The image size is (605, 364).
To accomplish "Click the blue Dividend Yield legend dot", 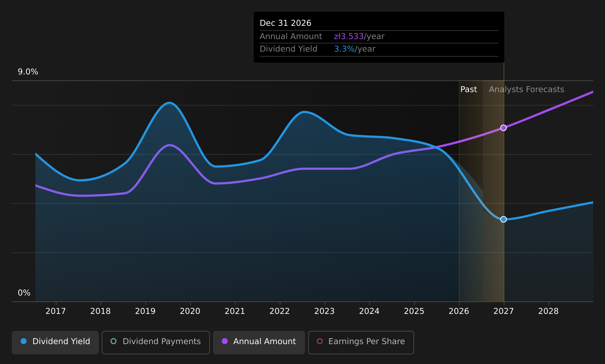I will click(x=24, y=341).
